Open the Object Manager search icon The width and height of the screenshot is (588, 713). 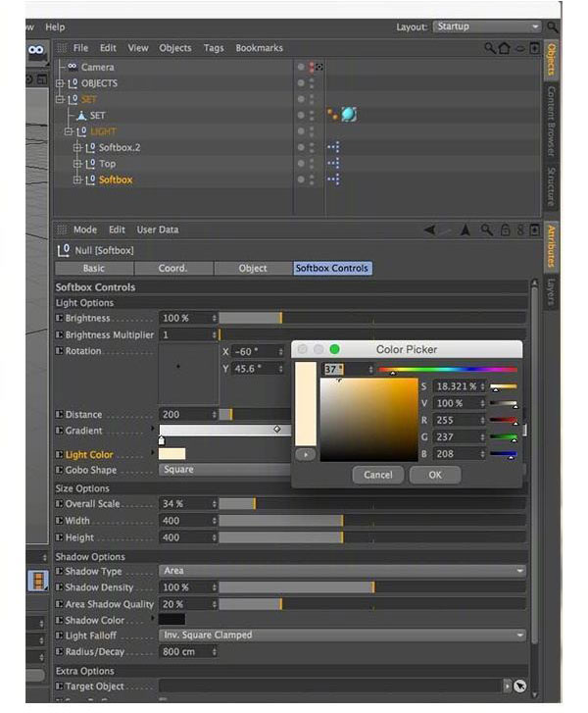[489, 47]
